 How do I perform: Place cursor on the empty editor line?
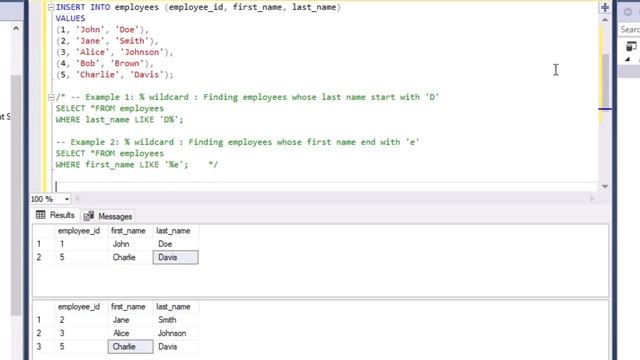click(x=327, y=187)
